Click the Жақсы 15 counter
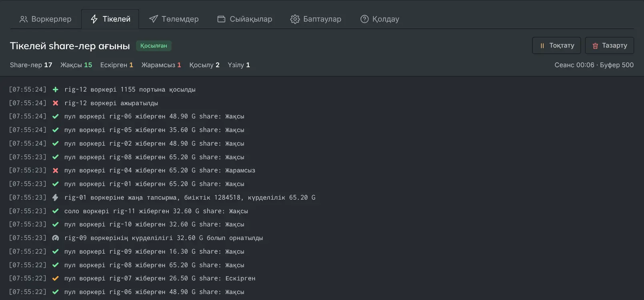The image size is (644, 300). (76, 65)
